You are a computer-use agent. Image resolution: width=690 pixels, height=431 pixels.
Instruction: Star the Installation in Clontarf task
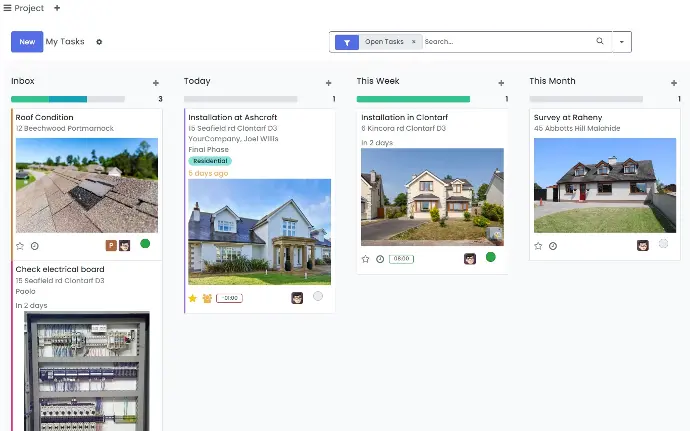pyautogui.click(x=365, y=259)
